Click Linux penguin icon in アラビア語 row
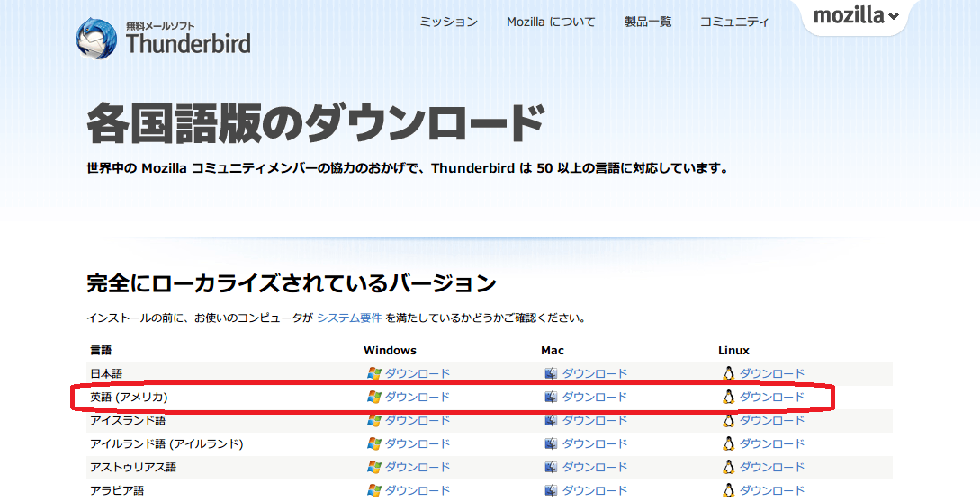The width and height of the screenshot is (980, 501). click(728, 490)
